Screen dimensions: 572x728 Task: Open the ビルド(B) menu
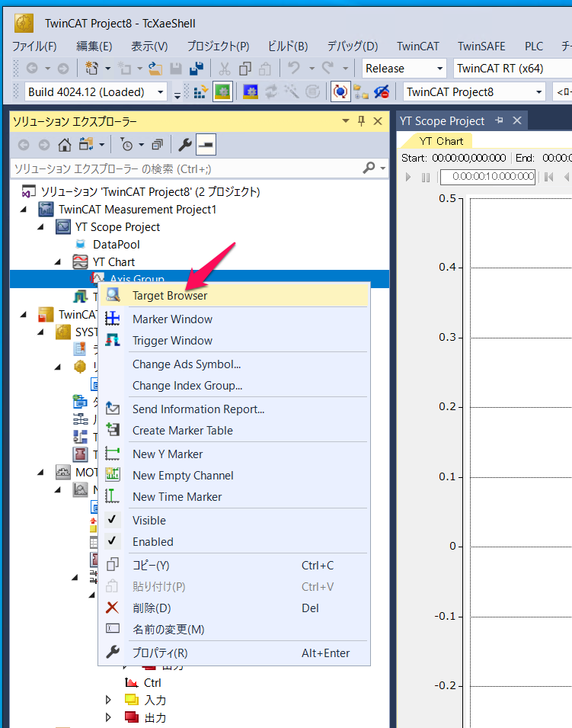[288, 47]
